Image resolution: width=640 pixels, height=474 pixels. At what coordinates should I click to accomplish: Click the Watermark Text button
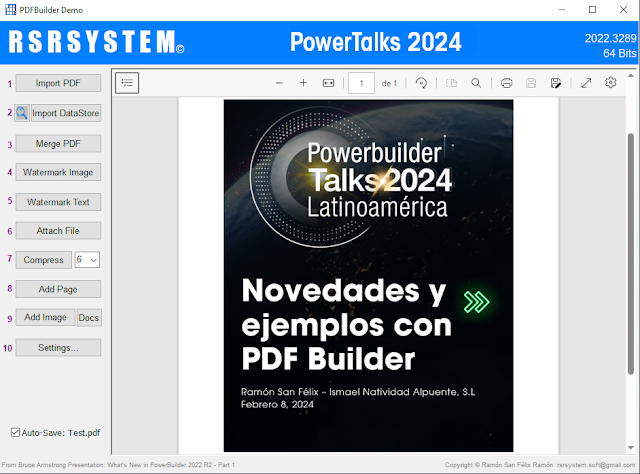pyautogui.click(x=58, y=202)
